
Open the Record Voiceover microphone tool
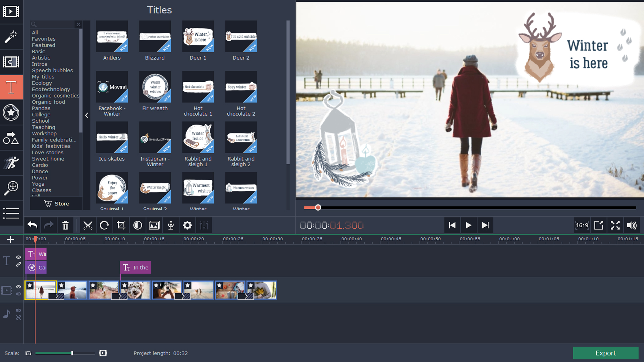[x=171, y=225]
